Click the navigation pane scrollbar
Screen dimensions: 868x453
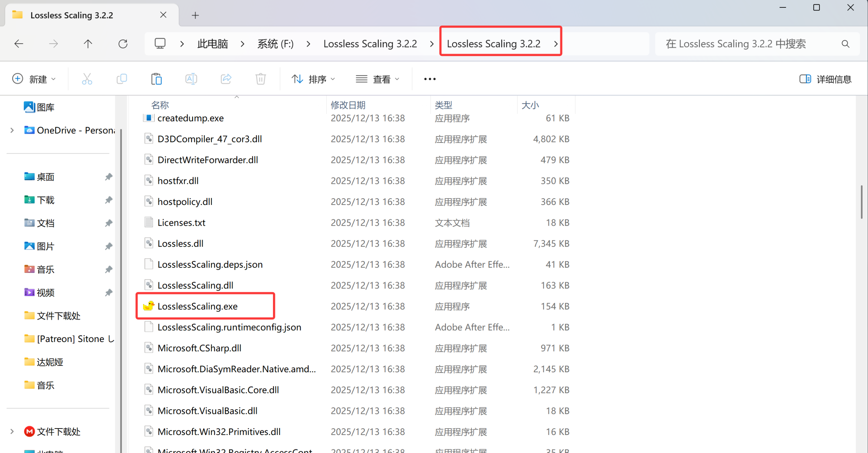tap(121, 291)
